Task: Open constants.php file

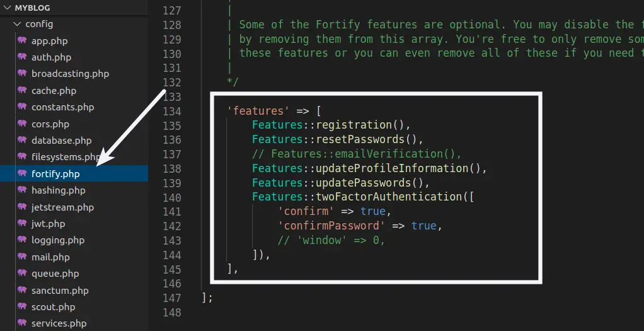Action: click(x=63, y=107)
